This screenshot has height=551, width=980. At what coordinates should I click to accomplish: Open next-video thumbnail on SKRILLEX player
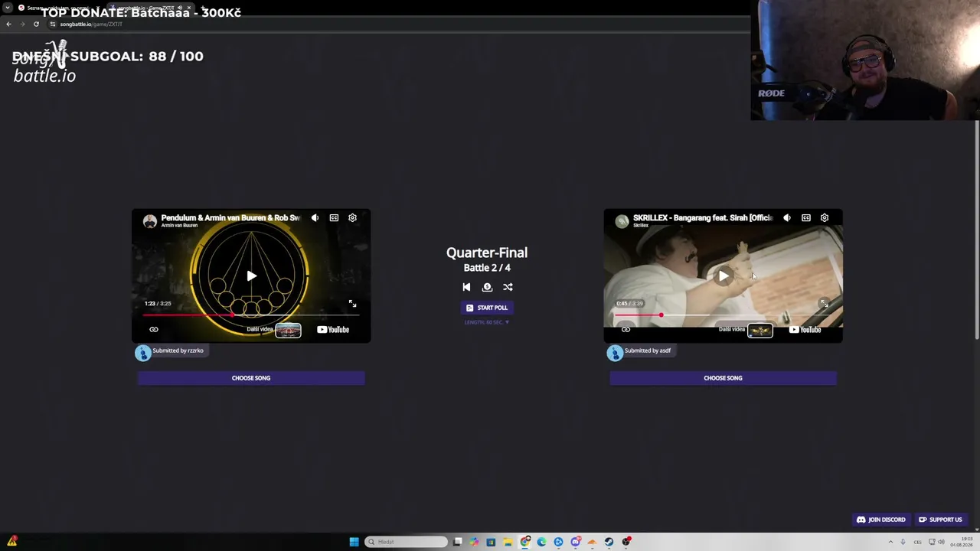tap(760, 330)
